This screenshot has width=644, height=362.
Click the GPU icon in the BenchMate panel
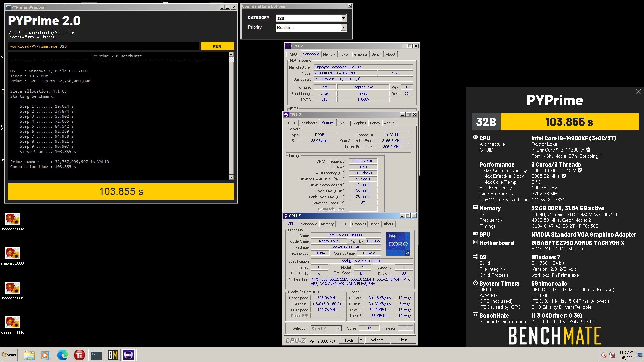475,234
